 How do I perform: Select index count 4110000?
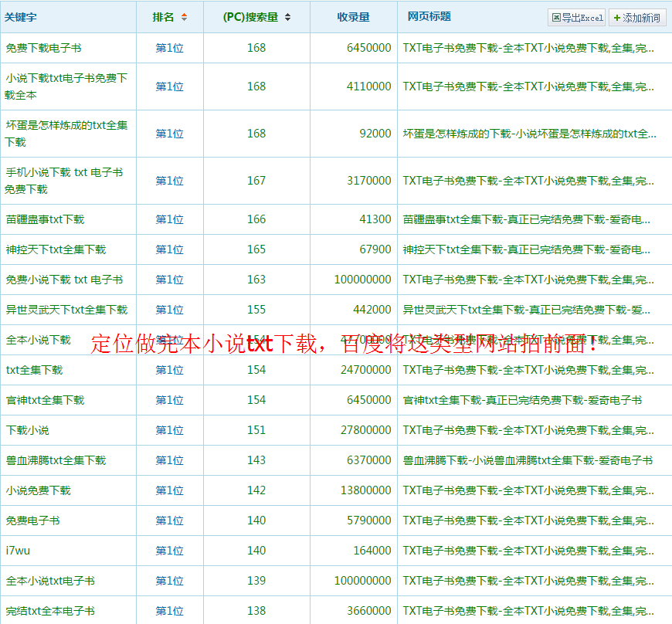click(369, 86)
